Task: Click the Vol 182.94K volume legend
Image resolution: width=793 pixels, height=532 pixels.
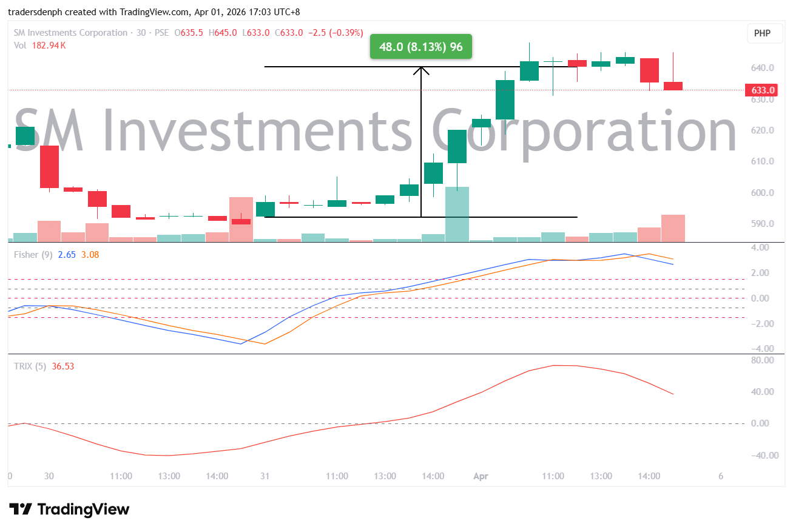Action: click(x=39, y=45)
